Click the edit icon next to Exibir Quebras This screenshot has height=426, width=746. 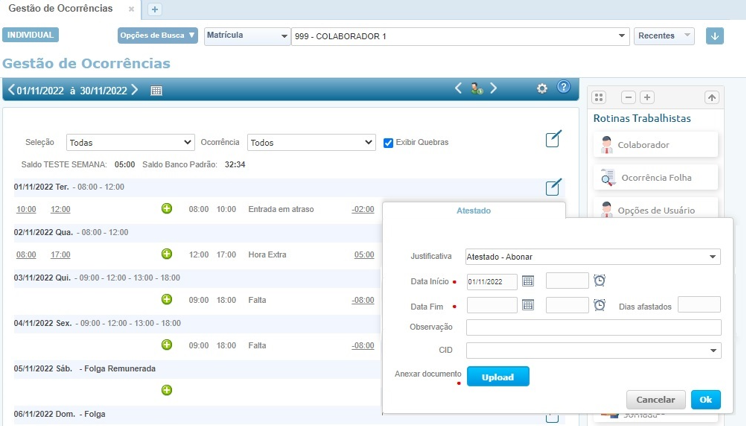pyautogui.click(x=553, y=139)
